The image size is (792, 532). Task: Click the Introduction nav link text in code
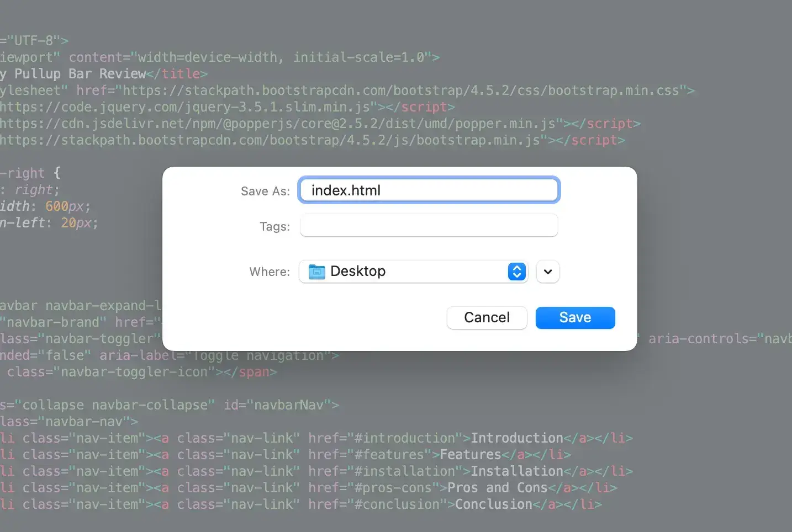click(516, 438)
